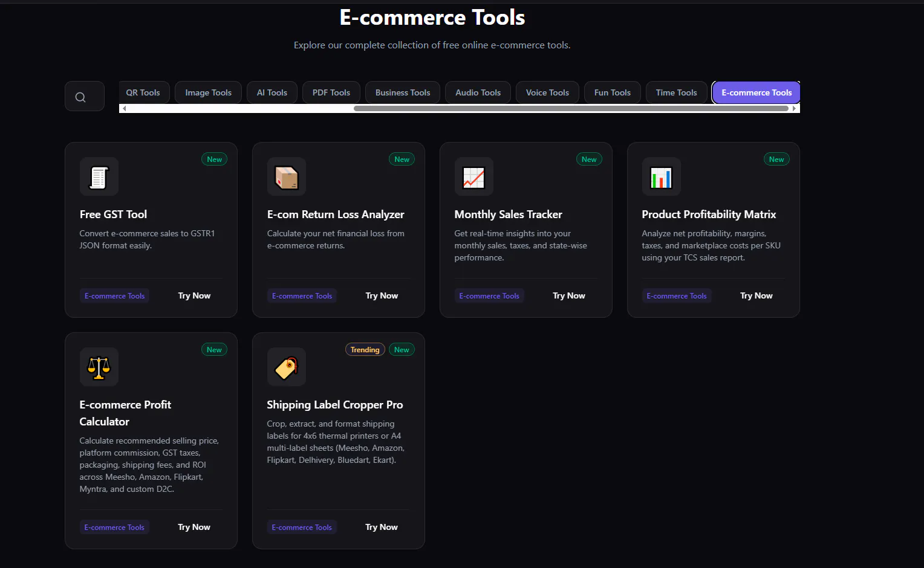
Task: Click Try Now on Shipping Label Cropper Pro
Action: [x=382, y=527]
